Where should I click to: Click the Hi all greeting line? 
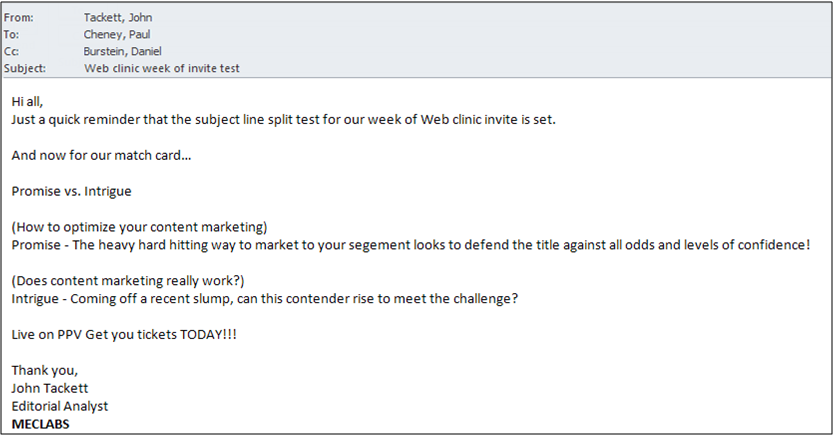[x=30, y=101]
